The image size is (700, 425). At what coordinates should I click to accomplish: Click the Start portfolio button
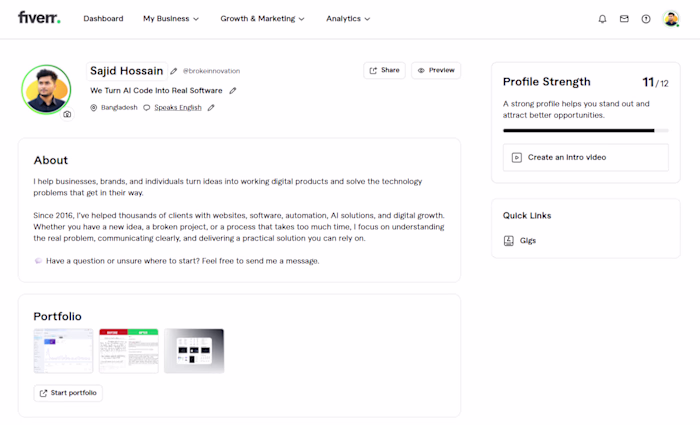point(68,393)
